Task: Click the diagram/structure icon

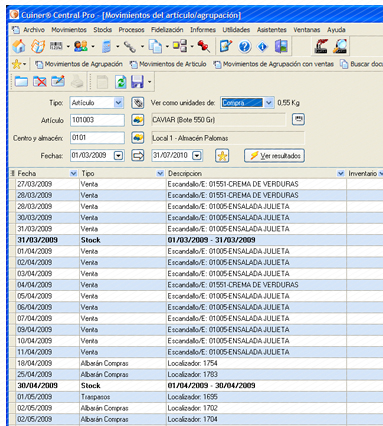Action: click(x=180, y=46)
